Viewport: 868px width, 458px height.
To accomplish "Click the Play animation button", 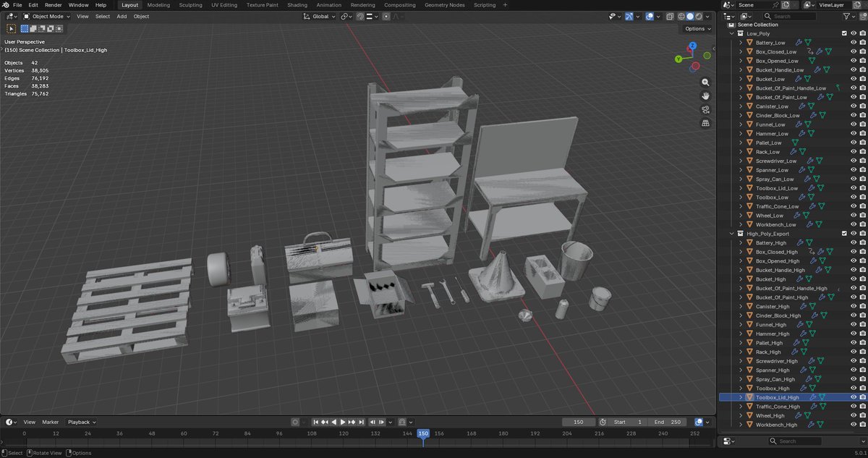I will (343, 422).
